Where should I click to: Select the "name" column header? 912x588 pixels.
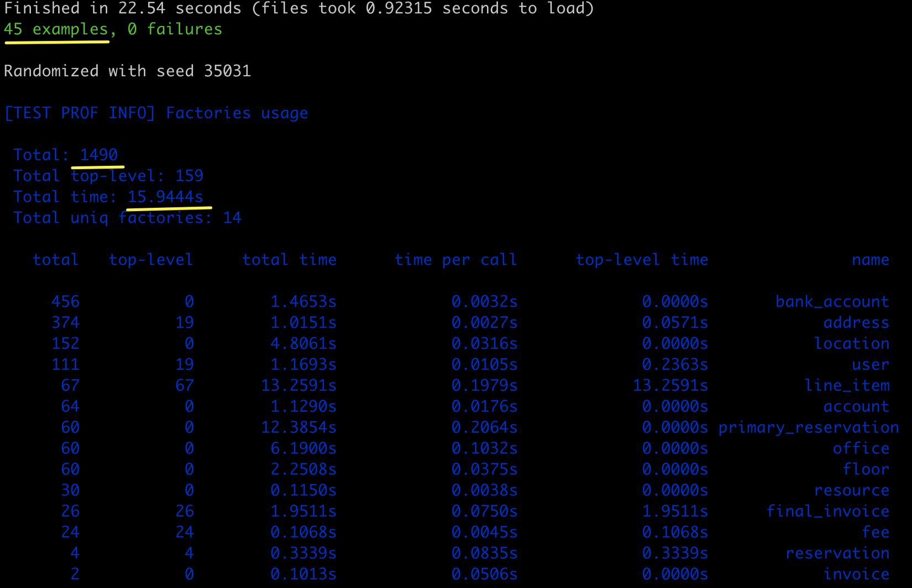coord(871,260)
